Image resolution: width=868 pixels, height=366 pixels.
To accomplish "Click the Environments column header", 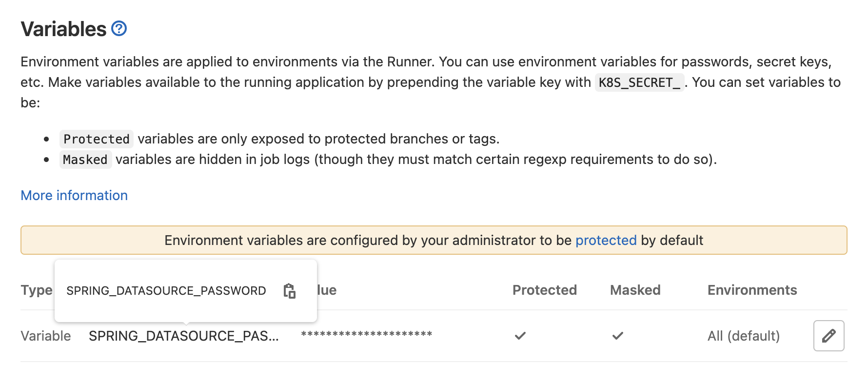I will 752,290.
